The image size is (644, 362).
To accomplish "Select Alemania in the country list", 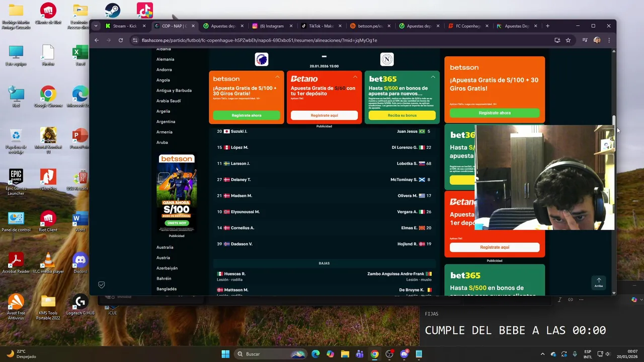I will point(165,59).
